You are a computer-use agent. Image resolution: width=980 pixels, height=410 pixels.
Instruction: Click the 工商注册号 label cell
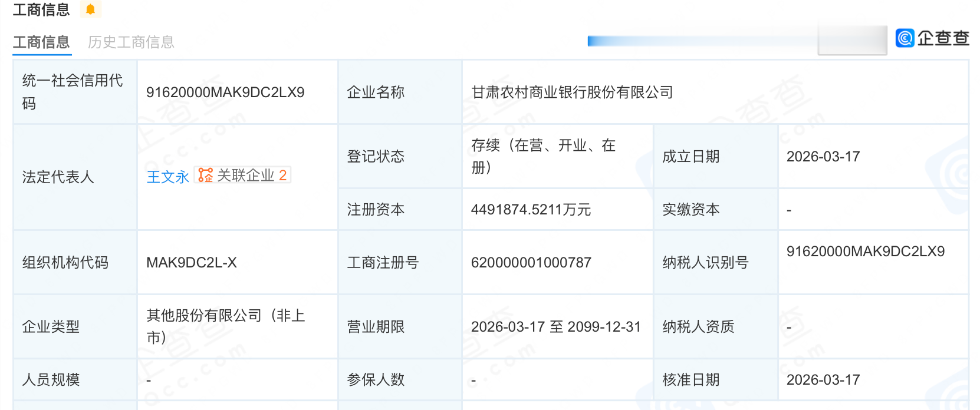(400, 262)
